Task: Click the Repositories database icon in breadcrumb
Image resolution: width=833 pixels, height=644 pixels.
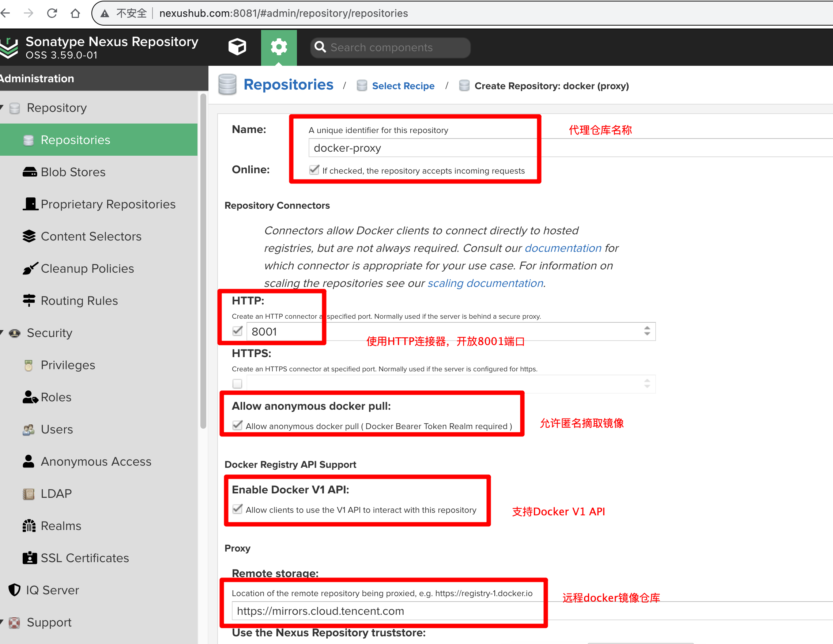Action: pos(227,84)
